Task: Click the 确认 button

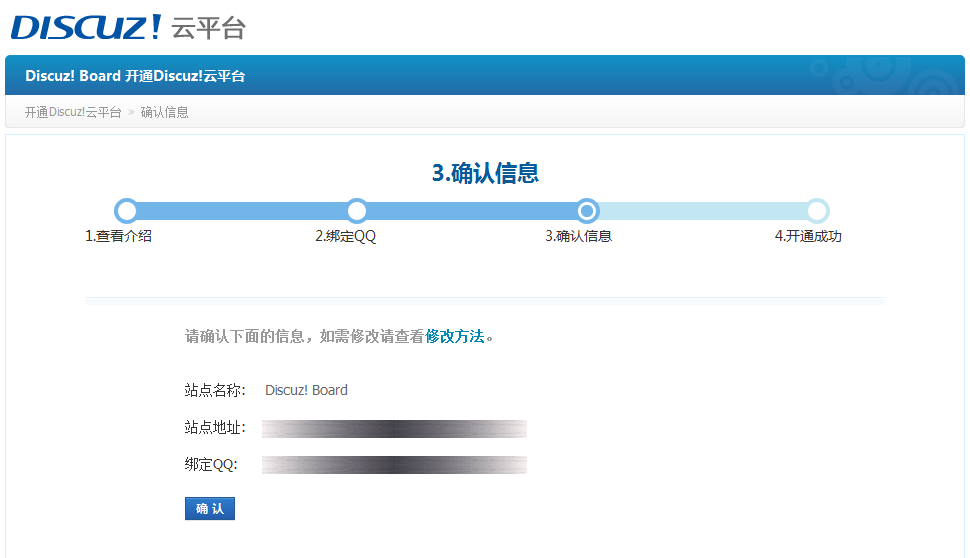Action: [210, 509]
